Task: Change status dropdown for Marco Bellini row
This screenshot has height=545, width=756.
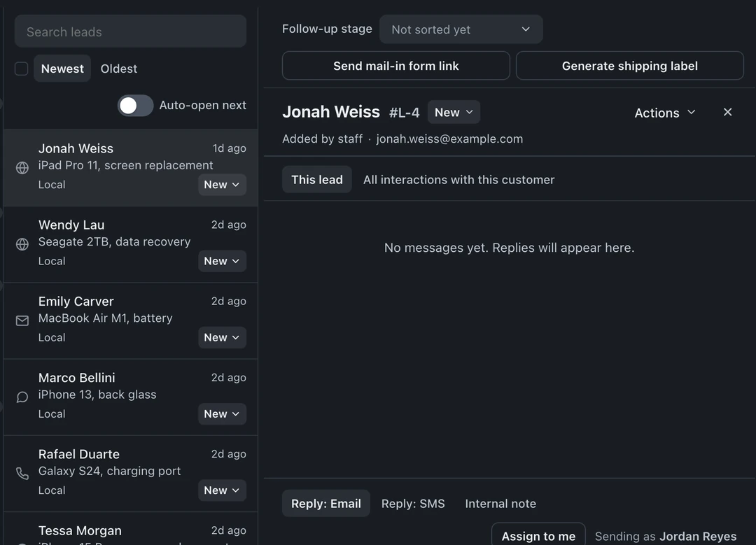Action: [x=222, y=414]
